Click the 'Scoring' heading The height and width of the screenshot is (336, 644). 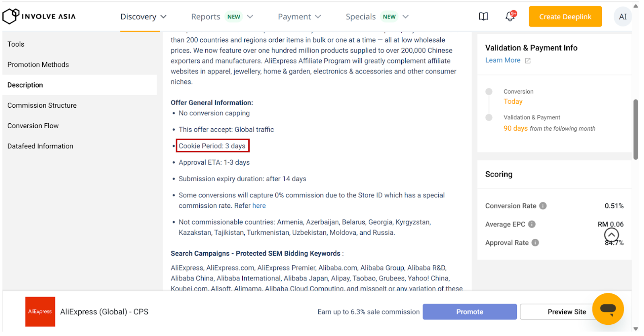(499, 174)
